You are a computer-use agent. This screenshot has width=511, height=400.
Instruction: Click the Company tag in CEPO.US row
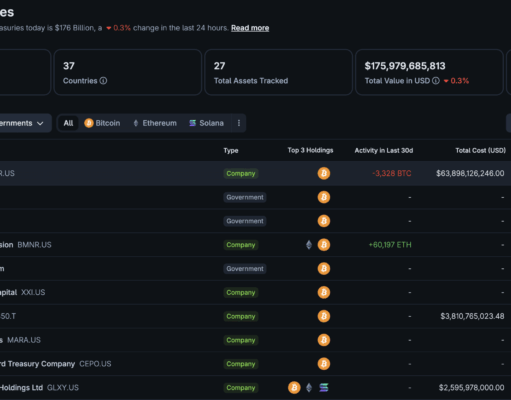click(x=241, y=364)
